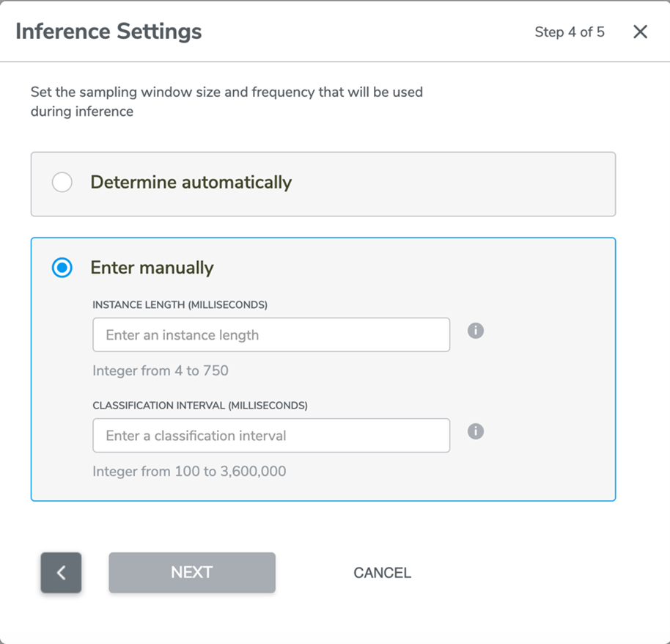Select the Determine automatically option

[62, 182]
